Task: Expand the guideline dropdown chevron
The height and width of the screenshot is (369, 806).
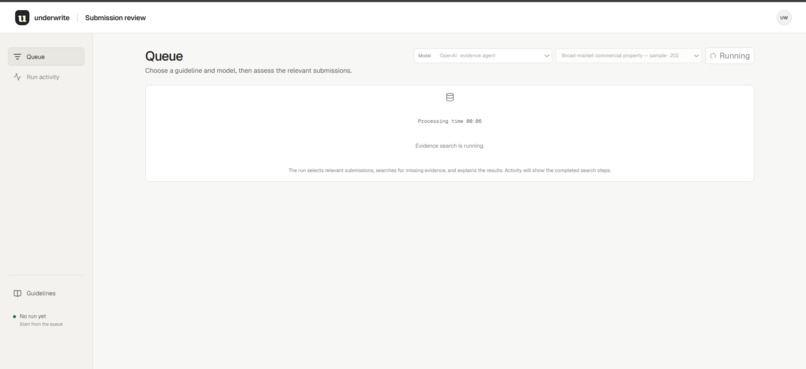Action: coord(697,56)
